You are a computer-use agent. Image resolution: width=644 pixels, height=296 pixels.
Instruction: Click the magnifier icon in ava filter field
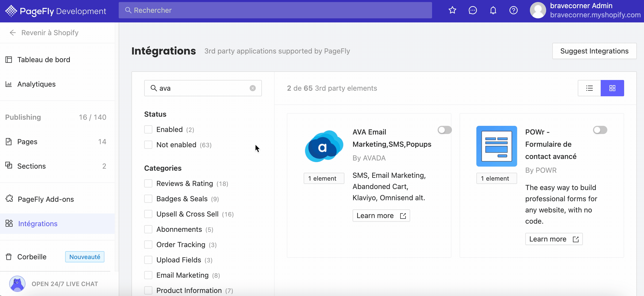pos(154,88)
